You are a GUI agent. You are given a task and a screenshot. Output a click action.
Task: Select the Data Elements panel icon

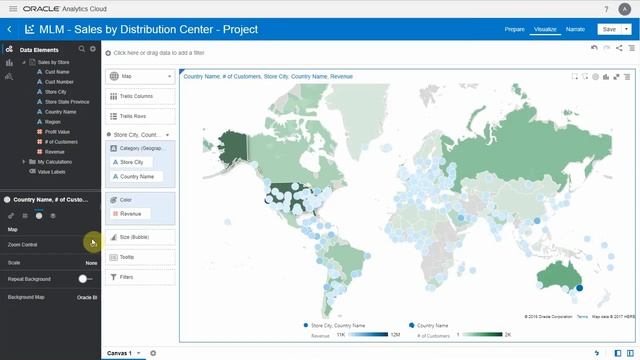click(x=9, y=49)
